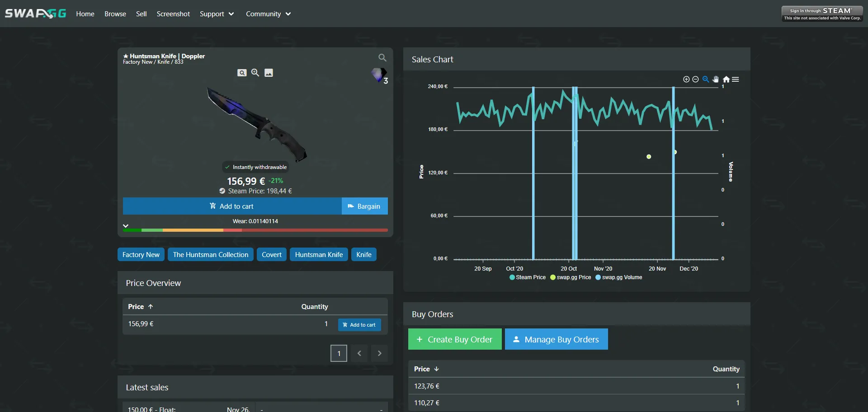Toggle Steam Price series in legend
This screenshot has height=412, width=868.
click(x=528, y=277)
